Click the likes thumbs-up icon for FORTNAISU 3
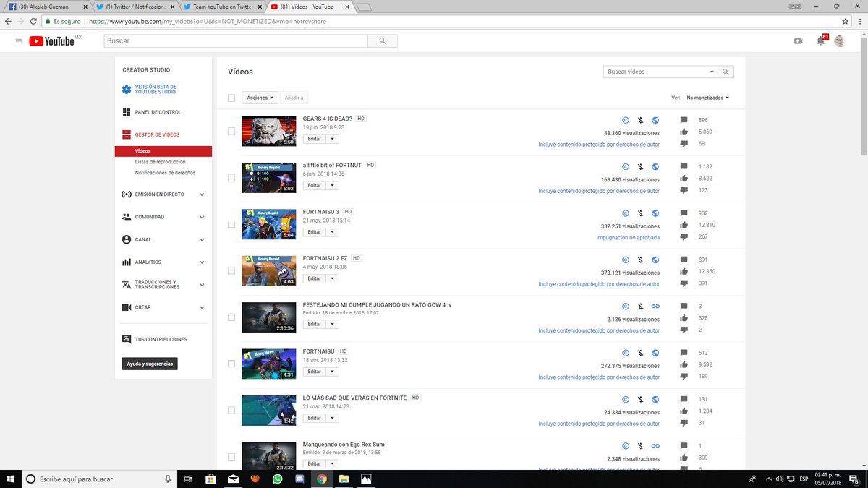 [684, 225]
